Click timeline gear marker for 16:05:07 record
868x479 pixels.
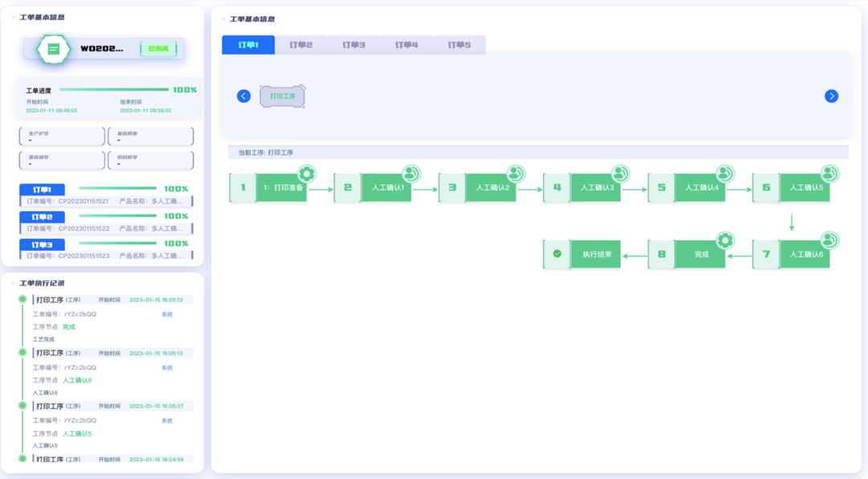coord(23,405)
